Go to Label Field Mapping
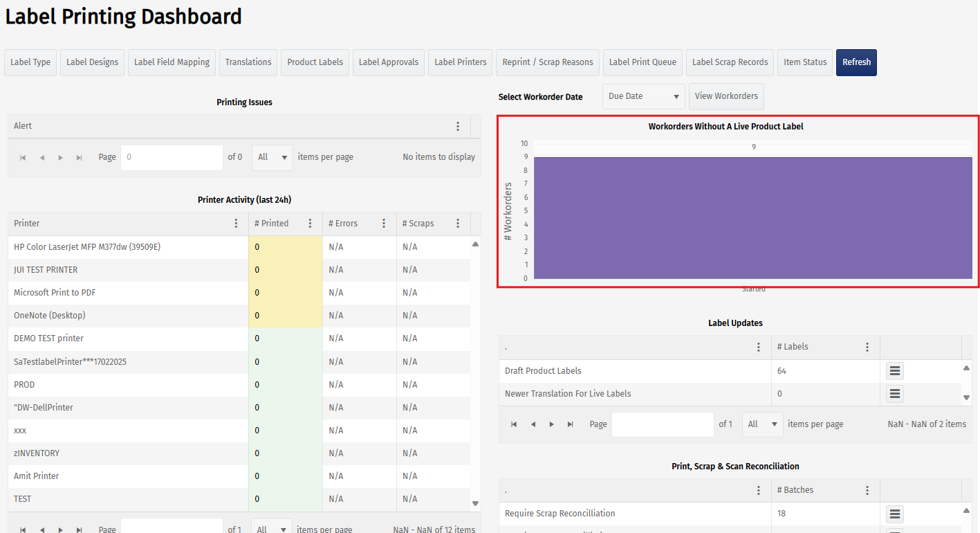 pos(172,62)
